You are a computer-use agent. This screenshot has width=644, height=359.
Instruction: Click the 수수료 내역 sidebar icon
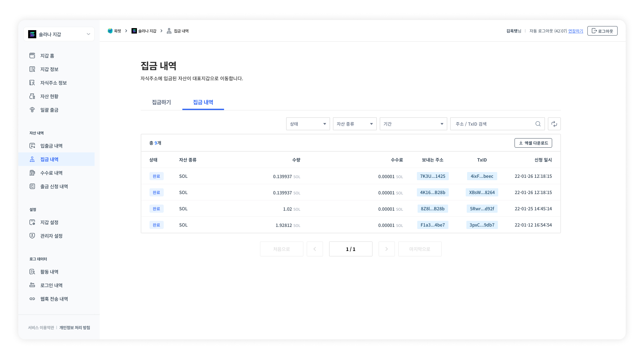[x=32, y=173]
